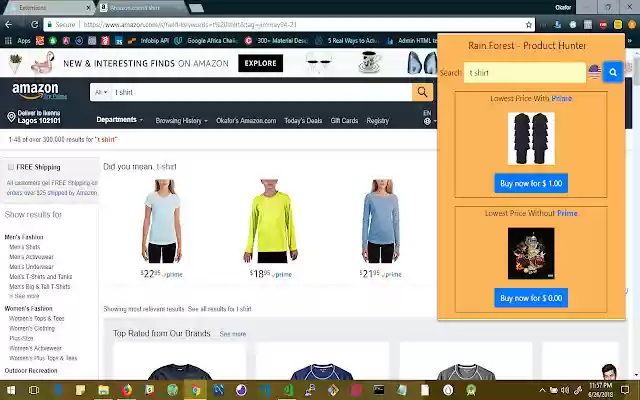Open Okafor's Amazon.com nav item

(246, 121)
